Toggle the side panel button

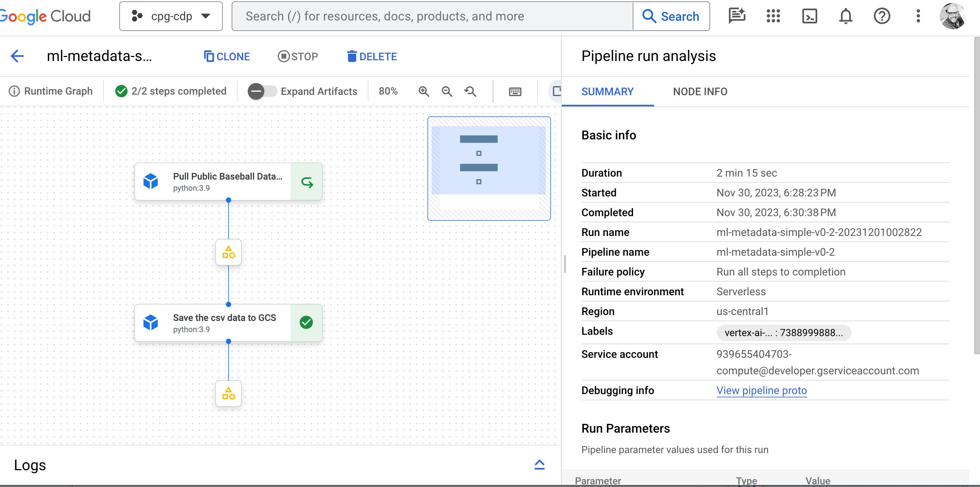556,91
